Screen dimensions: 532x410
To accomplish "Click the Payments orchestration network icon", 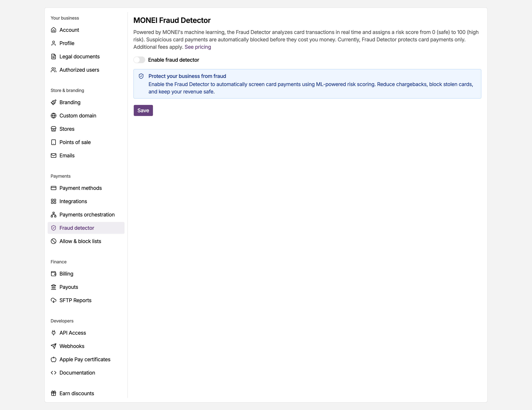I will [x=54, y=215].
